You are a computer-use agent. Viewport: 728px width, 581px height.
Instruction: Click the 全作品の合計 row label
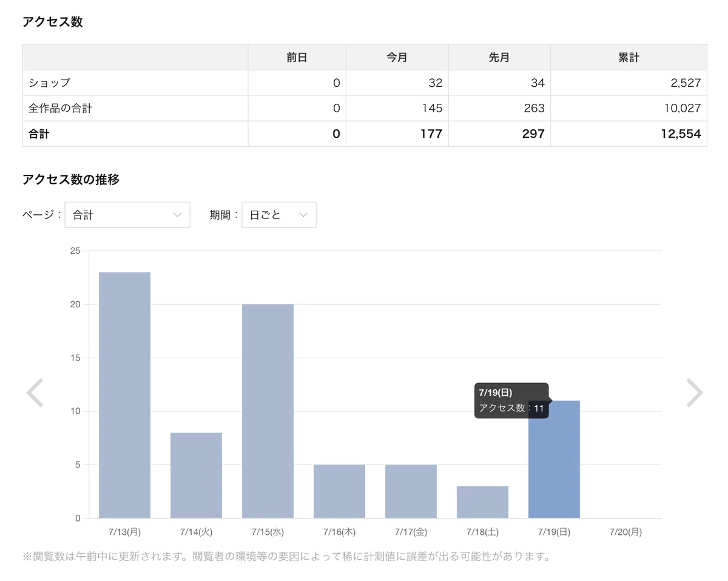point(60,109)
